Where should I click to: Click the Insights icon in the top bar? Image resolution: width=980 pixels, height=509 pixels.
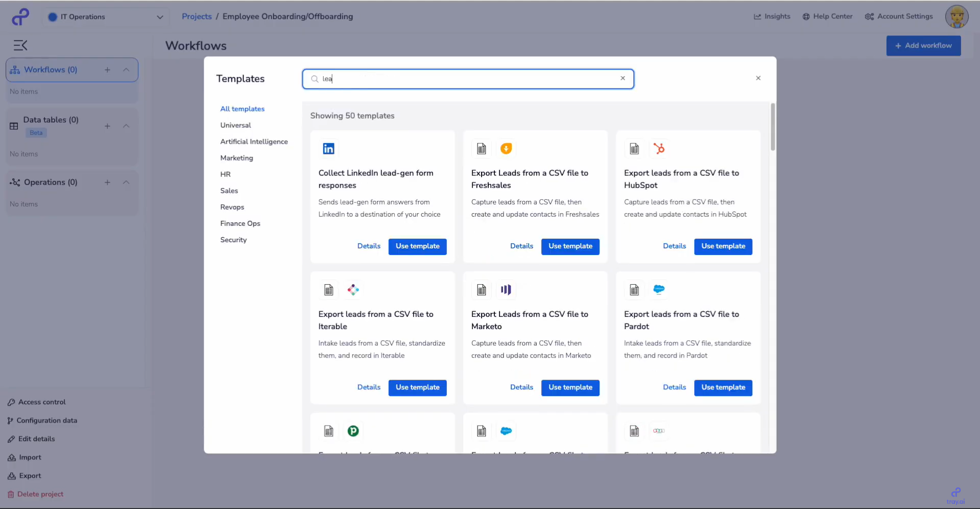click(757, 16)
